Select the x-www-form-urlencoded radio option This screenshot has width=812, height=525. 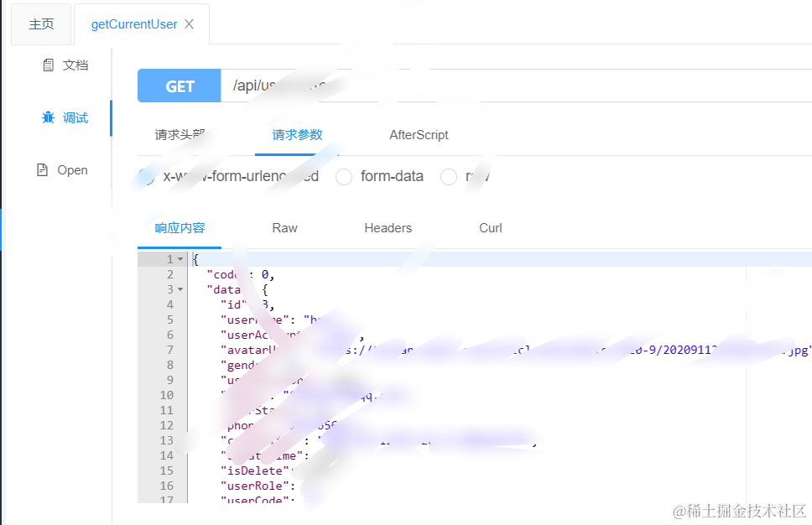click(x=146, y=177)
